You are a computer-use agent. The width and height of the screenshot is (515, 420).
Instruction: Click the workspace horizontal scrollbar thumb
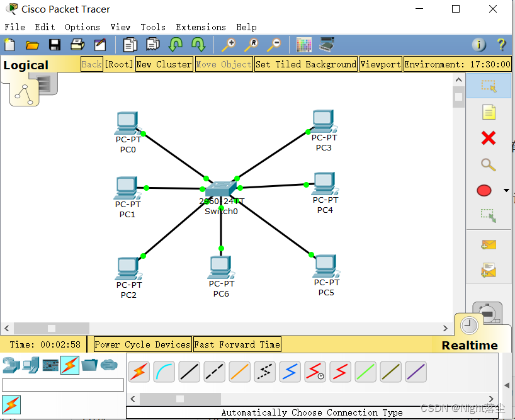coord(52,328)
